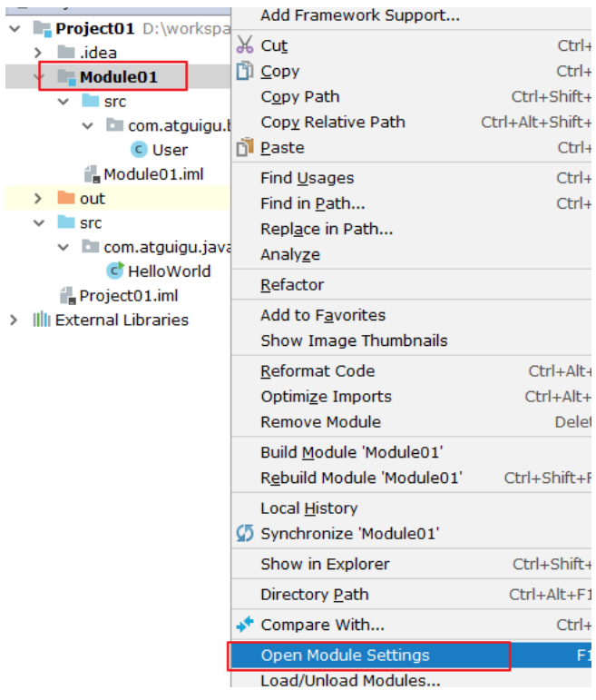Open the Analyze submenu
Screen dimensions: 596x700
pyautogui.click(x=411, y=254)
